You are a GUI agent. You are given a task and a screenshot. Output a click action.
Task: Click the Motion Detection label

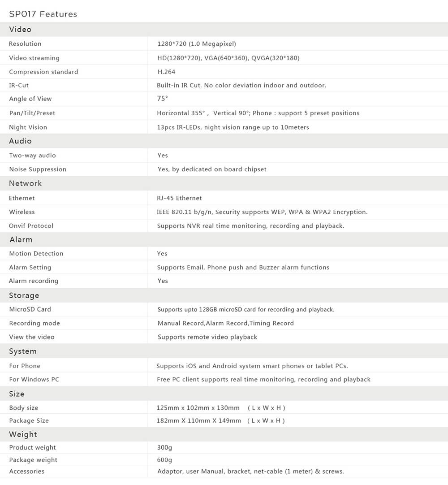point(36,254)
